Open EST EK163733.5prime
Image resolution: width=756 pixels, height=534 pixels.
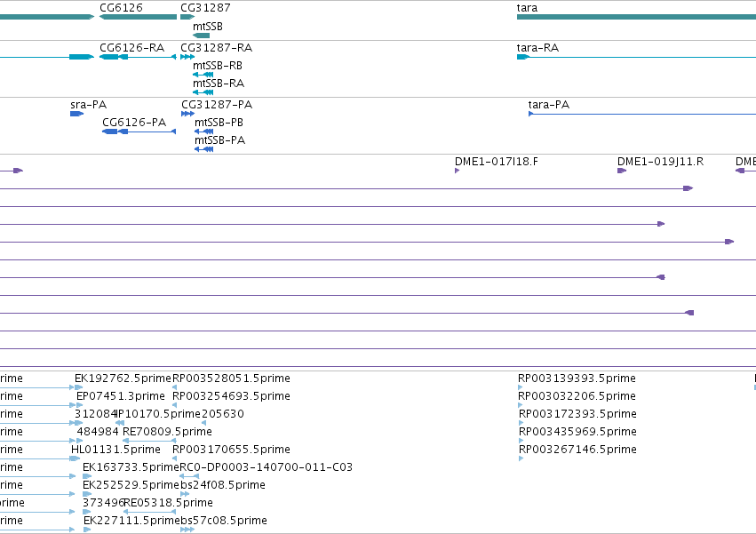pos(131,467)
